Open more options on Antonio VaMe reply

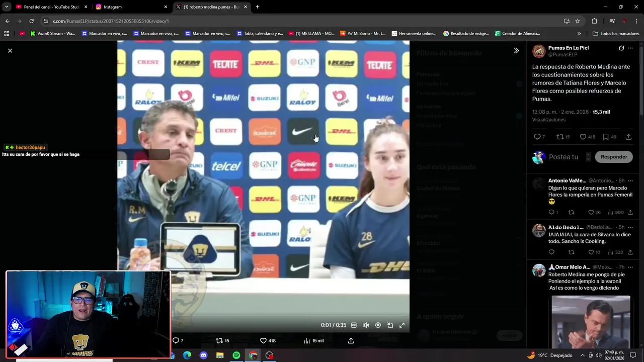click(630, 180)
